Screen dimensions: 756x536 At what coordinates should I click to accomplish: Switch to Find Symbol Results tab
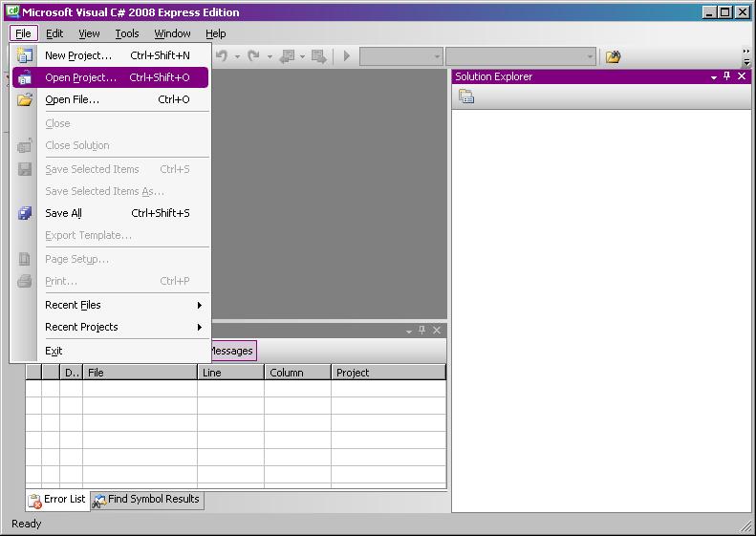point(147,500)
